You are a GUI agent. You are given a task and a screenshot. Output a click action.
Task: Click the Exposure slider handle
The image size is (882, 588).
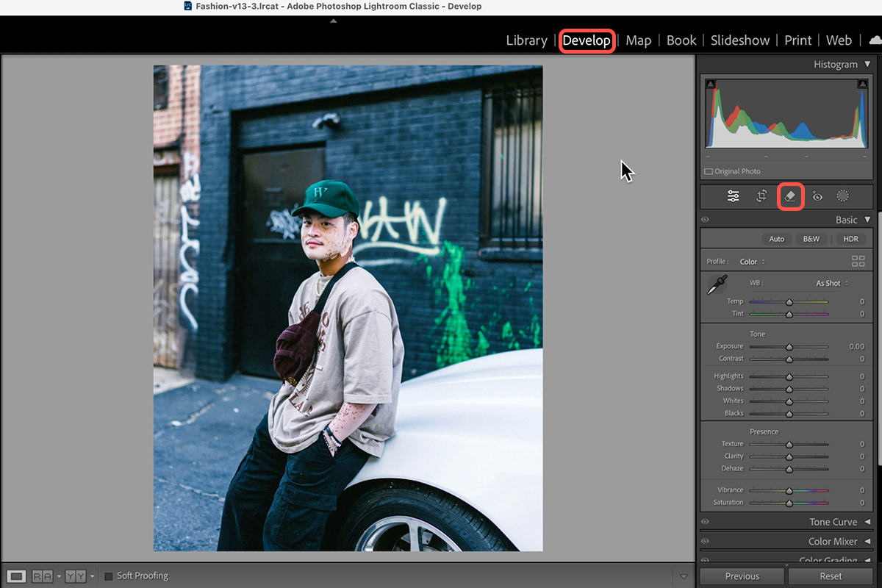pyautogui.click(x=789, y=346)
